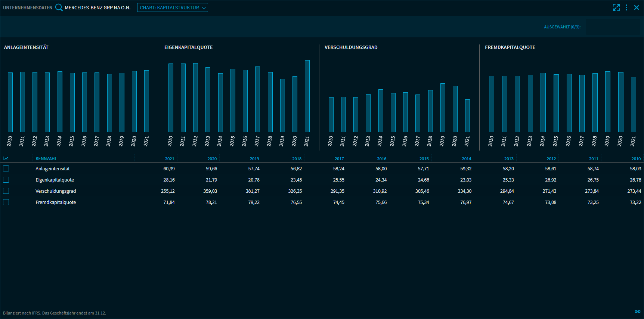644x319 pixels.
Task: Tick the Eigenkapitalquote row checkbox
Action: click(x=6, y=180)
